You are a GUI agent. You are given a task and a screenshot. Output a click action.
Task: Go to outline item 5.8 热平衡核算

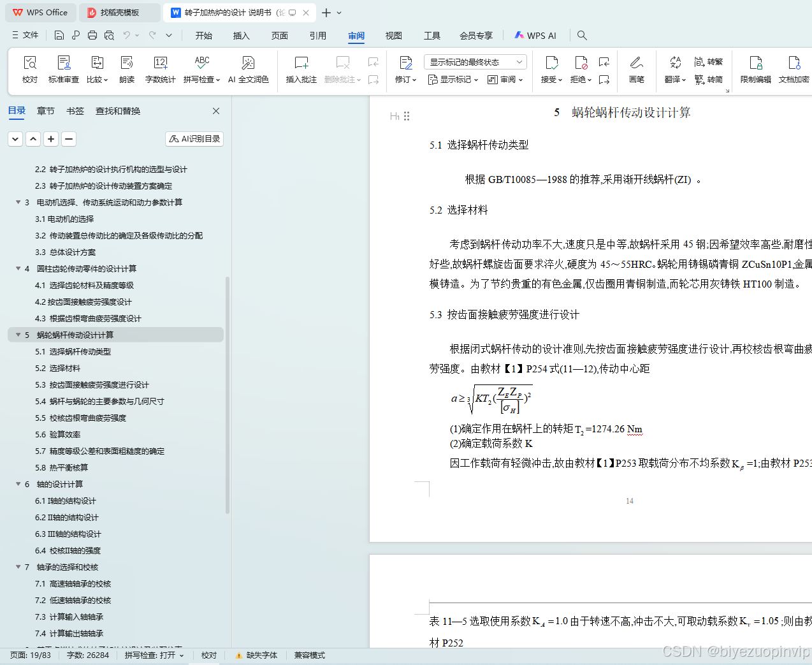pos(62,467)
